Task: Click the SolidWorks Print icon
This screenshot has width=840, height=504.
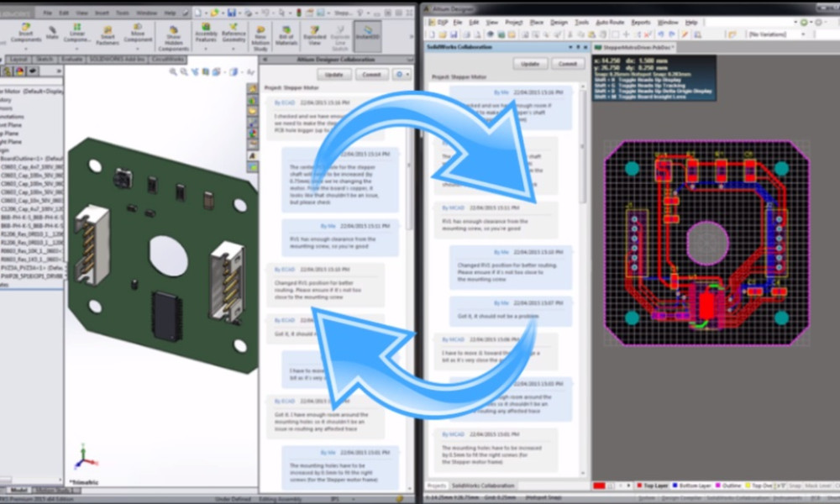Action: click(249, 13)
